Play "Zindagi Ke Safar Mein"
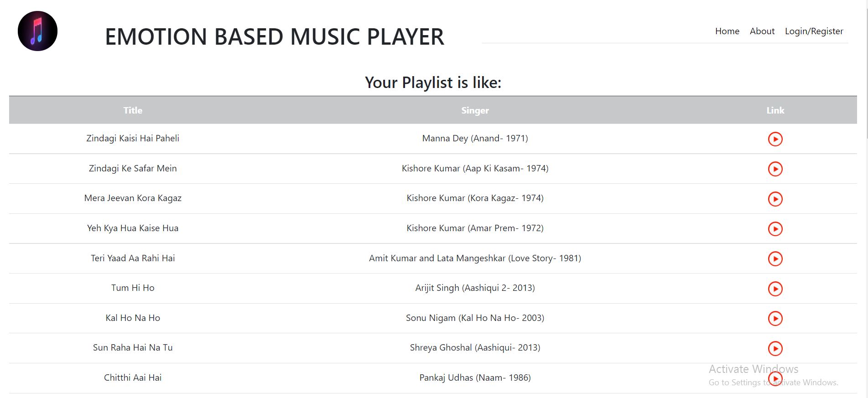 (x=775, y=169)
